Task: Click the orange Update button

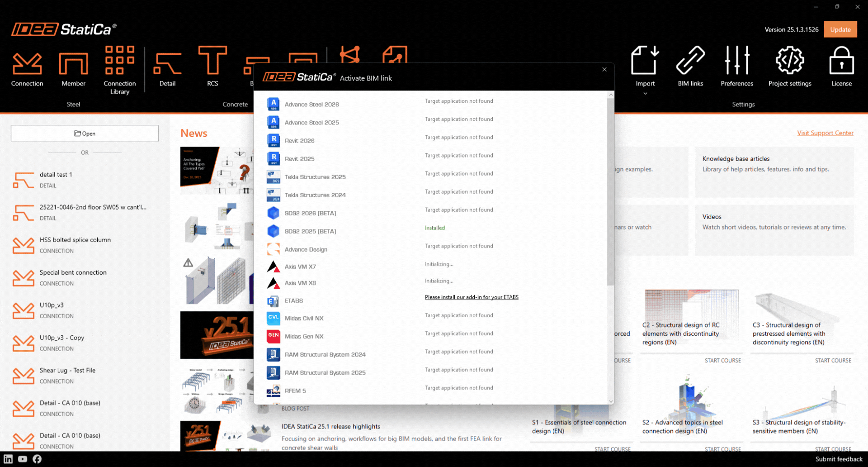Action: (x=840, y=29)
